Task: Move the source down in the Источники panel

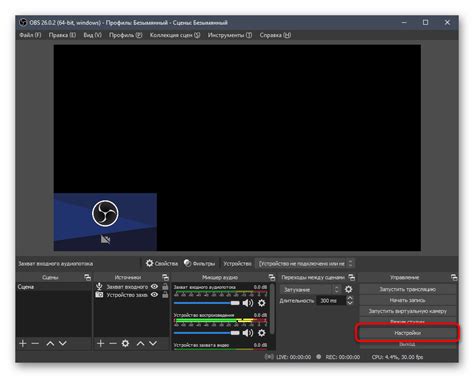Action: 153,343
